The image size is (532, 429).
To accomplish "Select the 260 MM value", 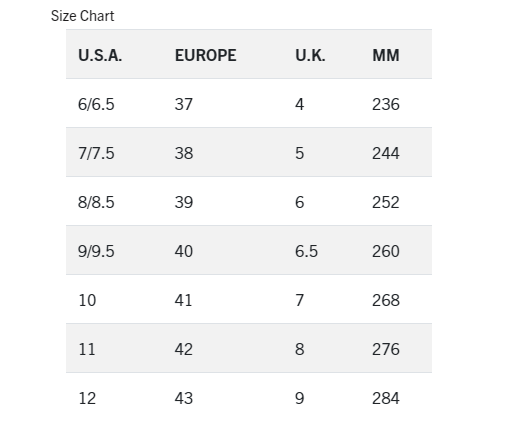I will pos(386,251).
